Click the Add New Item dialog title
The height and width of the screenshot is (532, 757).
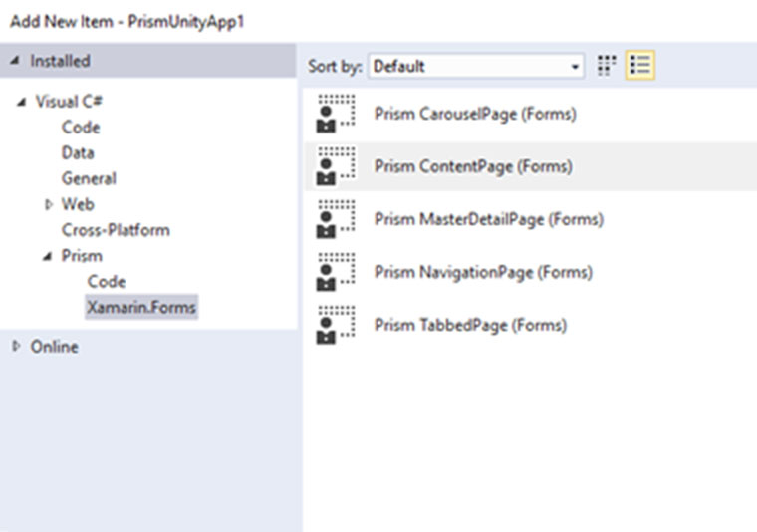pos(127,22)
